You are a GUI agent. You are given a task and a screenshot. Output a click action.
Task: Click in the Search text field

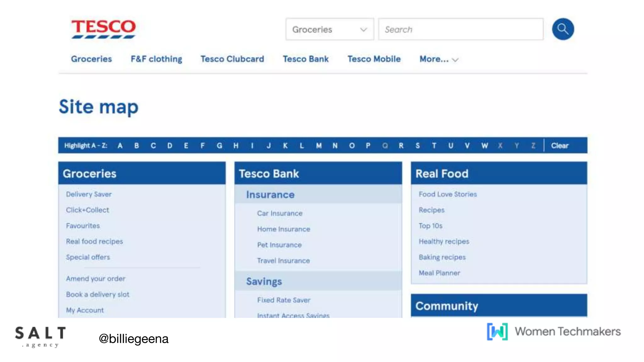tap(461, 29)
